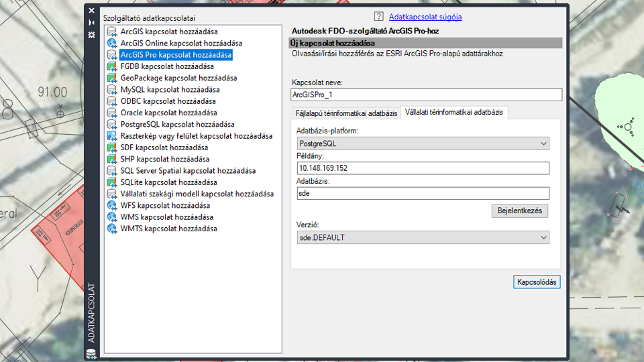The height and width of the screenshot is (362, 644).
Task: Choose Oracle kapcsolat hozzáadása
Action: pyautogui.click(x=169, y=113)
